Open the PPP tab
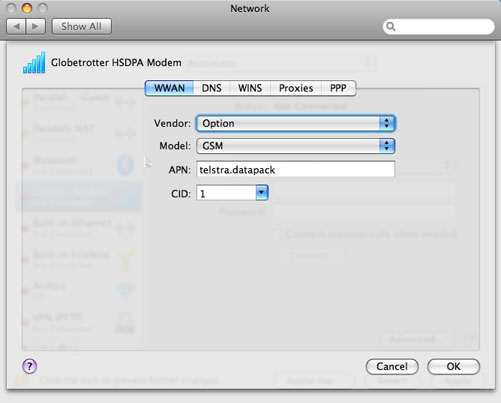Image resolution: width=501 pixels, height=403 pixels. click(338, 88)
